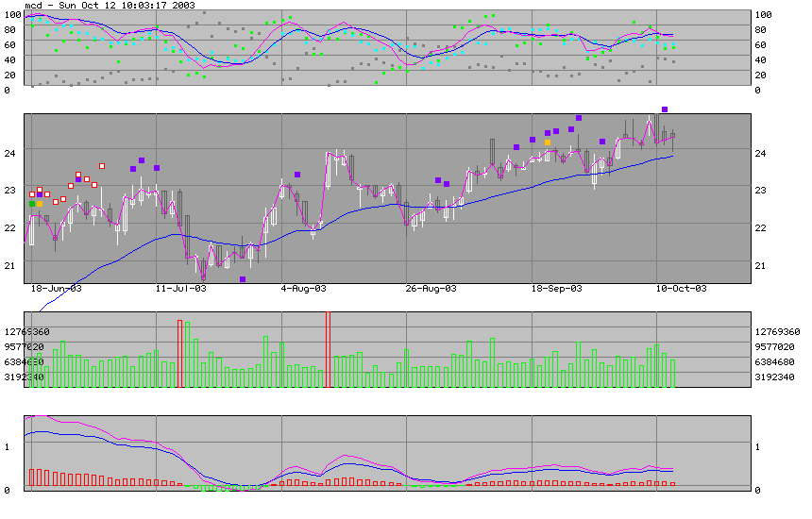The height and width of the screenshot is (519, 812).
Task: Click the lowest purple marker below July candles
Action: pyautogui.click(x=243, y=279)
